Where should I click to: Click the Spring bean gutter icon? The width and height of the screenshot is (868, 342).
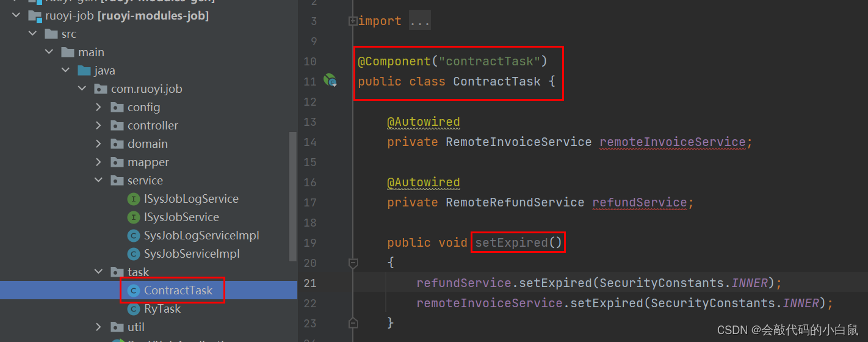[330, 81]
